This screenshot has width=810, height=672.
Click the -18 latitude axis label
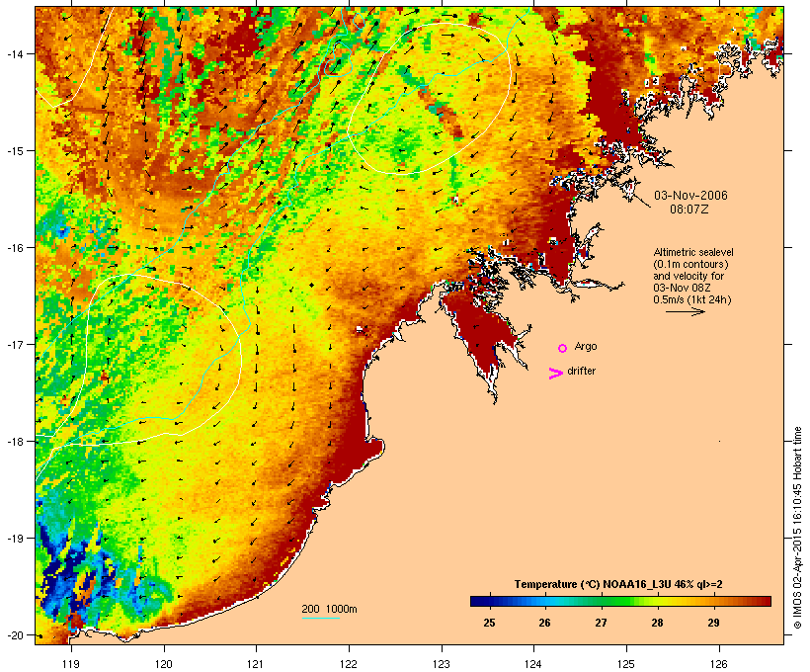tap(15, 442)
